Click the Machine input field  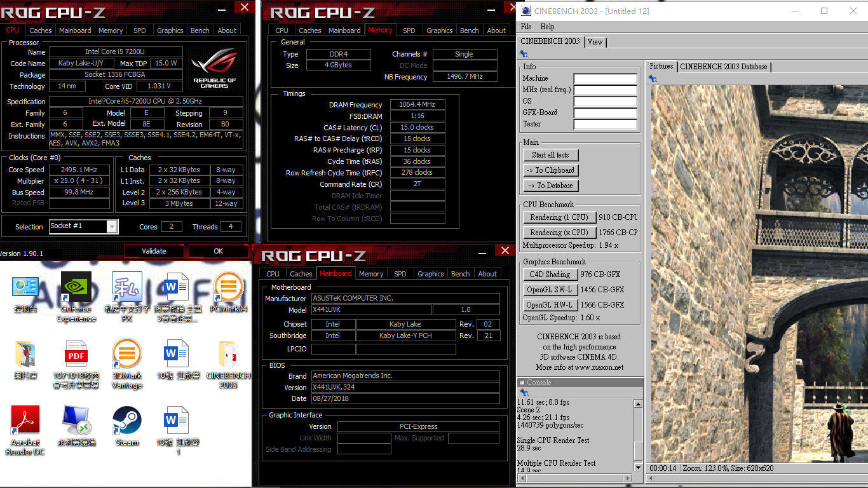(x=605, y=79)
